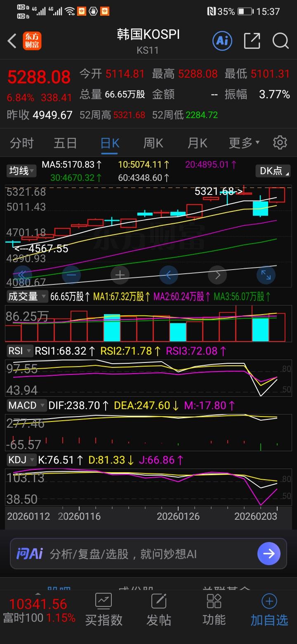The width and height of the screenshot is (297, 644).
Task: Toggle the DK点 selector
Action: point(273,170)
